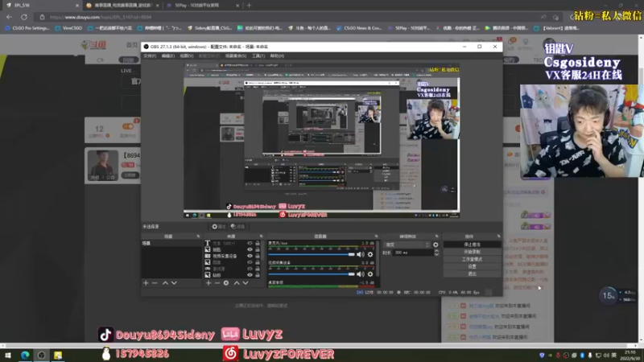Toggle visibility of the 视频采集设备 source
This screenshot has width=644, height=362.
pos(250,256)
